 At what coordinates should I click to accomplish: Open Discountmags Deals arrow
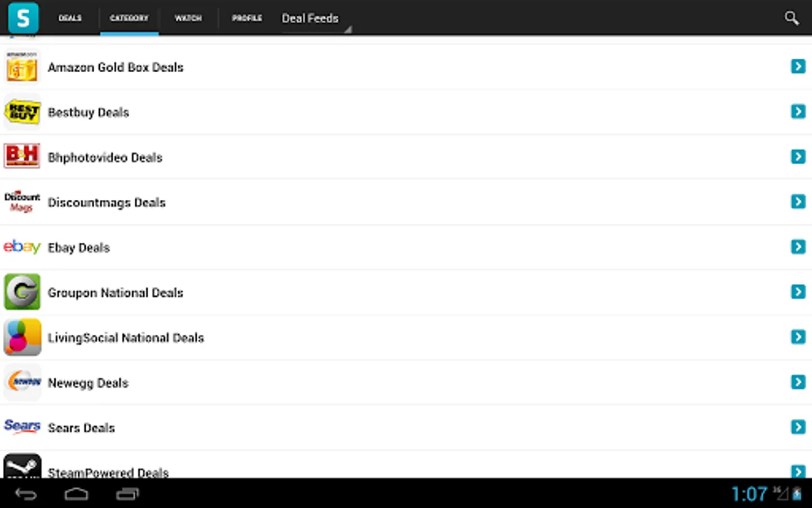point(798,202)
